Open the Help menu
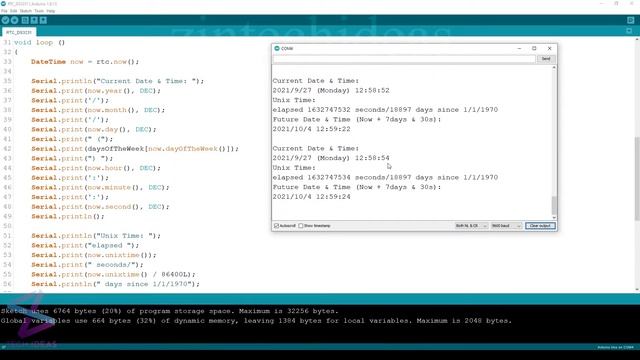This screenshot has height=360, width=640. click(x=51, y=11)
